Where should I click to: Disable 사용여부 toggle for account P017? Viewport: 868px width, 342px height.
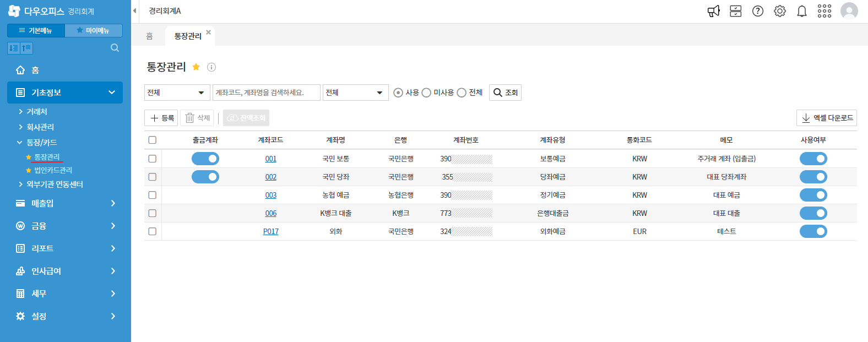813,231
